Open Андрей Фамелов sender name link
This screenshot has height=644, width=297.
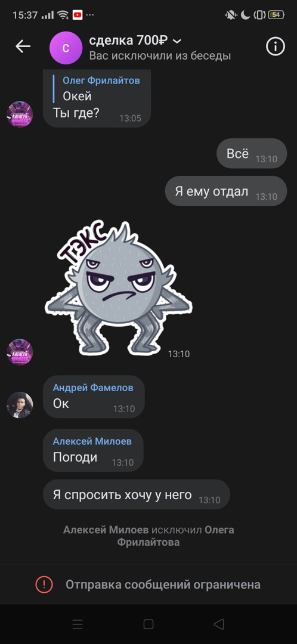[93, 388]
